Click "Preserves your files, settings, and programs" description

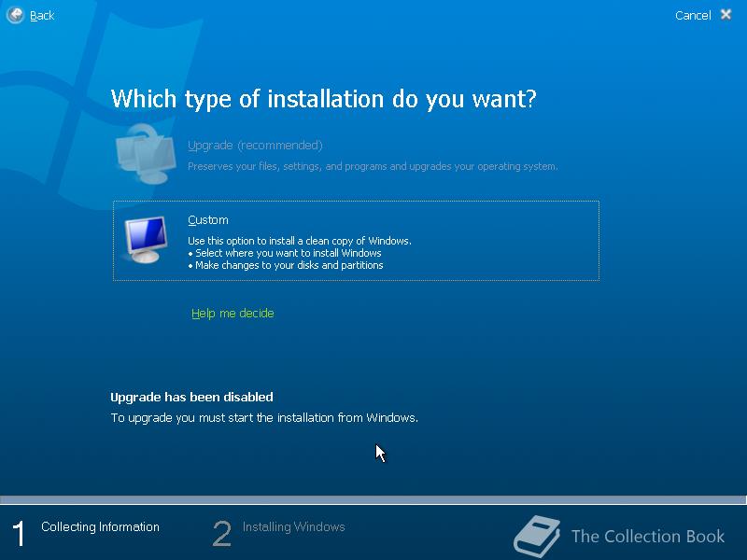pos(373,167)
